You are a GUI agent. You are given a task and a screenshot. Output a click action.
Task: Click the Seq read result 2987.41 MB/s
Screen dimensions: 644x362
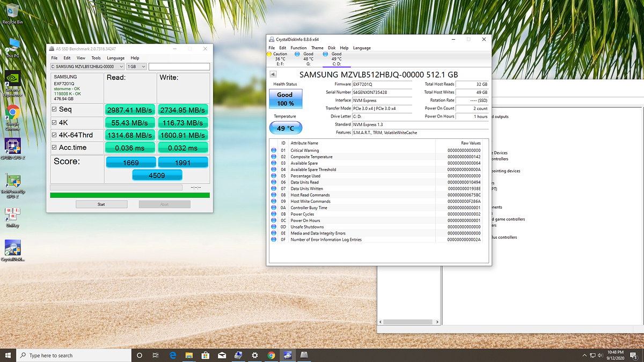point(130,109)
